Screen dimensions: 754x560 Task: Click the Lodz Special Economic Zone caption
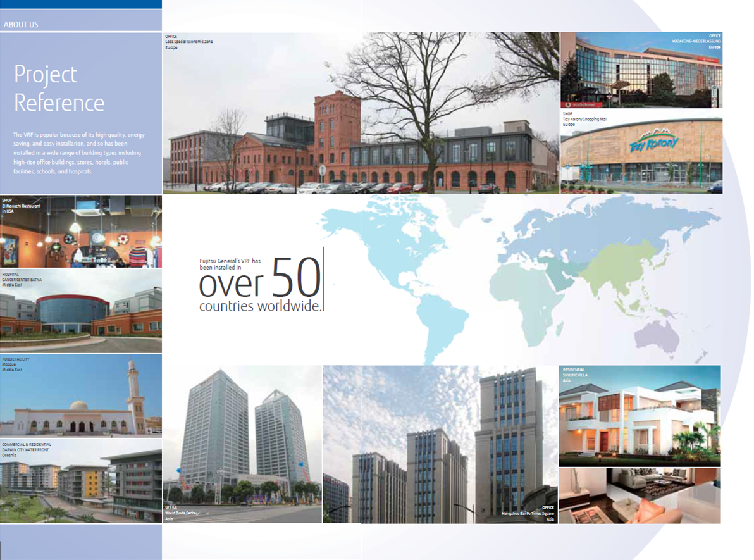point(188,42)
